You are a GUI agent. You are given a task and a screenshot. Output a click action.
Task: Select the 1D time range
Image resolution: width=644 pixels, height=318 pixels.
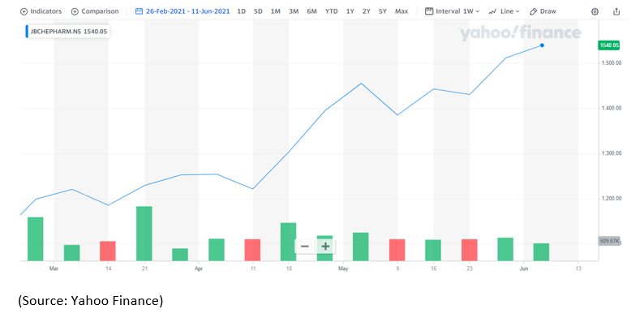242,11
